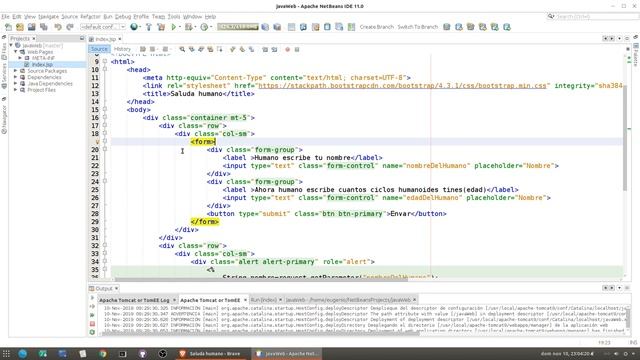Expand the Project Files node
The image size is (640, 360).
tap(16, 90)
